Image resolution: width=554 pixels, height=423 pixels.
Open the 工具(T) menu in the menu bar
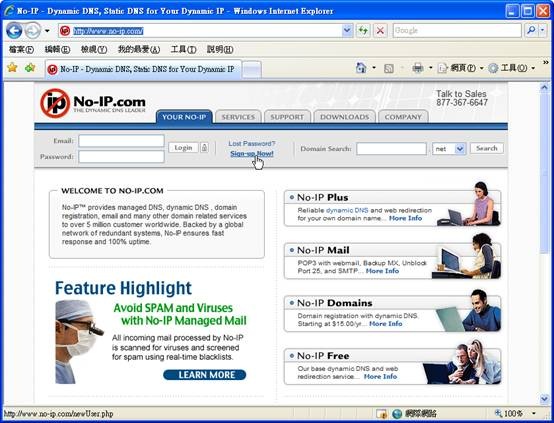(x=183, y=49)
